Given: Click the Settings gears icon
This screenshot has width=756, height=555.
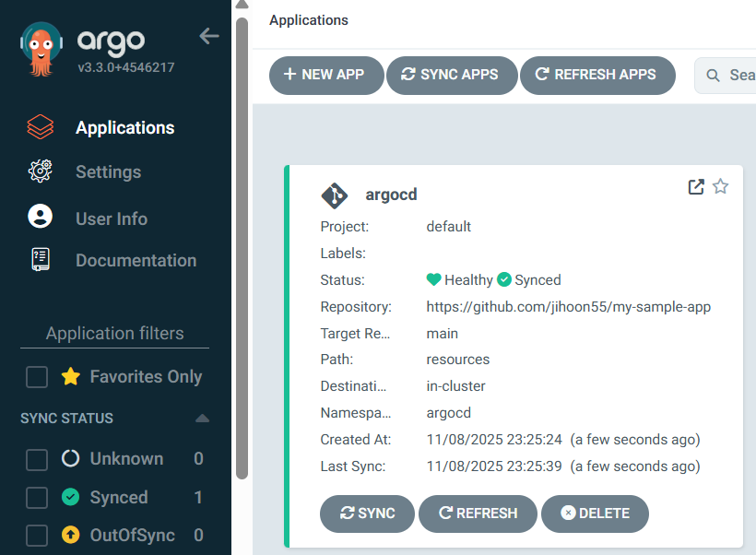Looking at the screenshot, I should tap(40, 171).
